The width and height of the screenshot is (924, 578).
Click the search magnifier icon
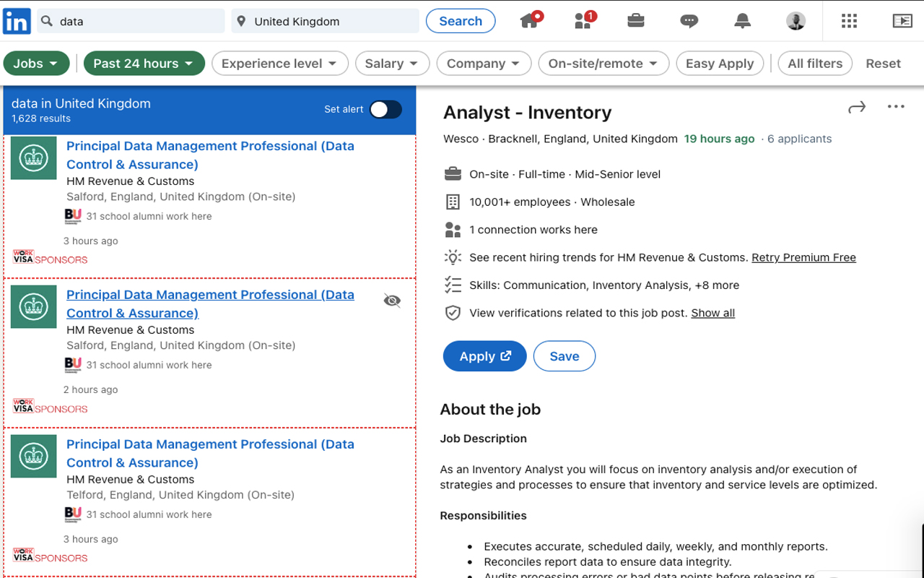coord(47,21)
